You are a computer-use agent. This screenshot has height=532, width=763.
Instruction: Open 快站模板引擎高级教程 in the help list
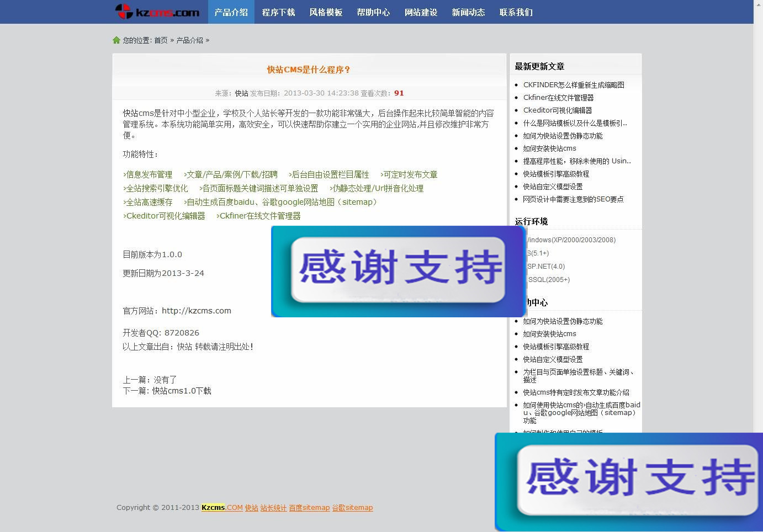[556, 347]
